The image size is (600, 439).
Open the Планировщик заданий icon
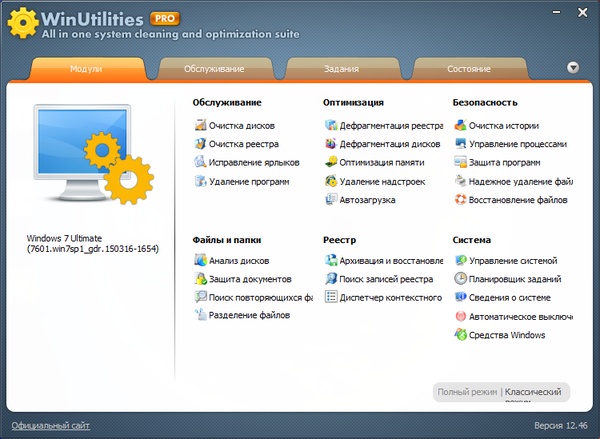coord(460,279)
